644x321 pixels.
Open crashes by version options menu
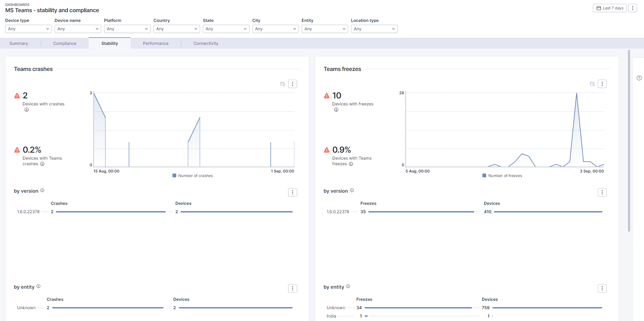tap(293, 192)
